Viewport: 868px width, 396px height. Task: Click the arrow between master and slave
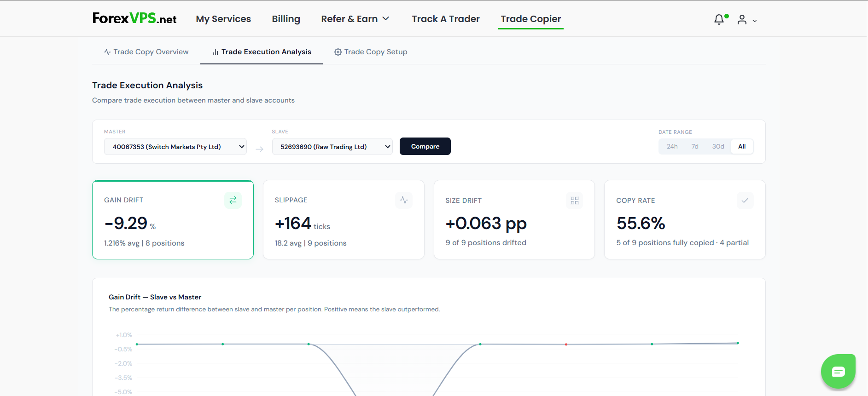260,149
